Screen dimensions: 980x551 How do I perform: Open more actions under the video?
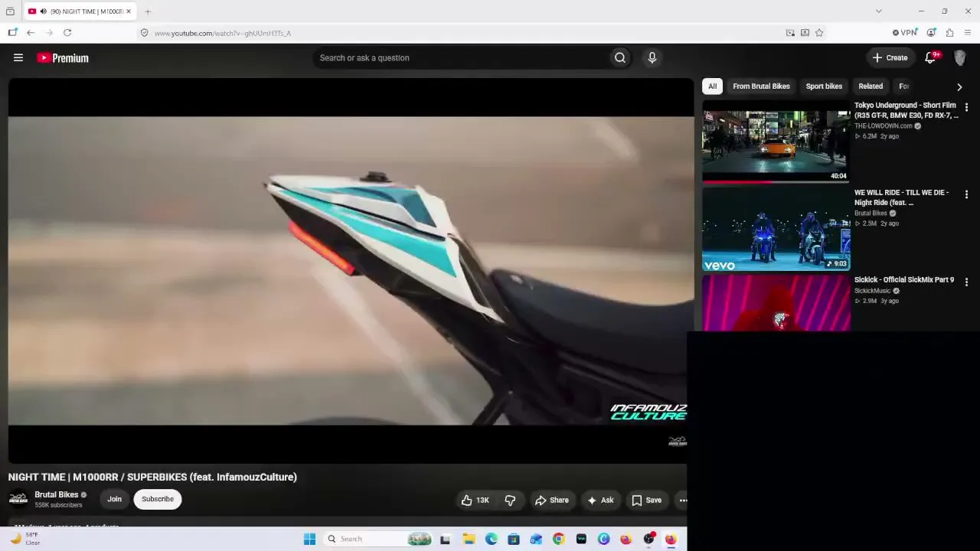point(683,500)
